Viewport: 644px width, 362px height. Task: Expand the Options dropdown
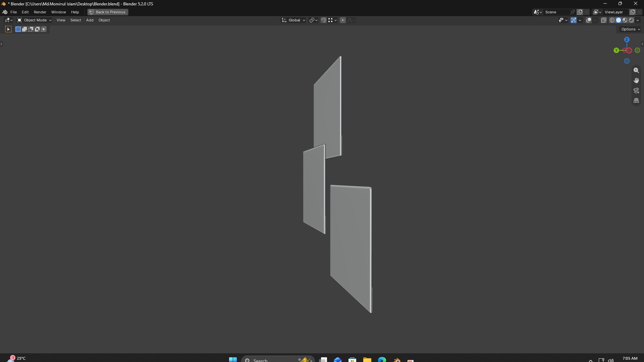pos(631,29)
